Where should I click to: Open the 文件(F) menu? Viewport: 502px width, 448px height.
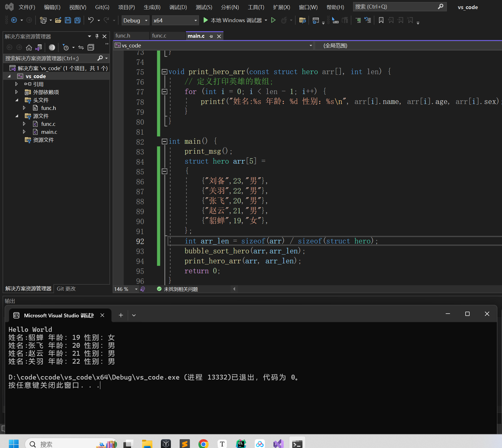[x=27, y=7]
